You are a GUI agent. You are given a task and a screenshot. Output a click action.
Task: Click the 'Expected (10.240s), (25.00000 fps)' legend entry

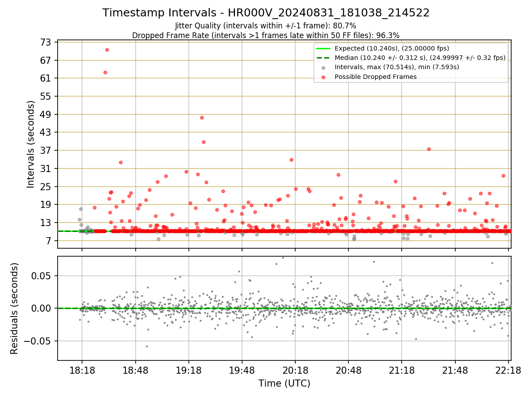(392, 48)
